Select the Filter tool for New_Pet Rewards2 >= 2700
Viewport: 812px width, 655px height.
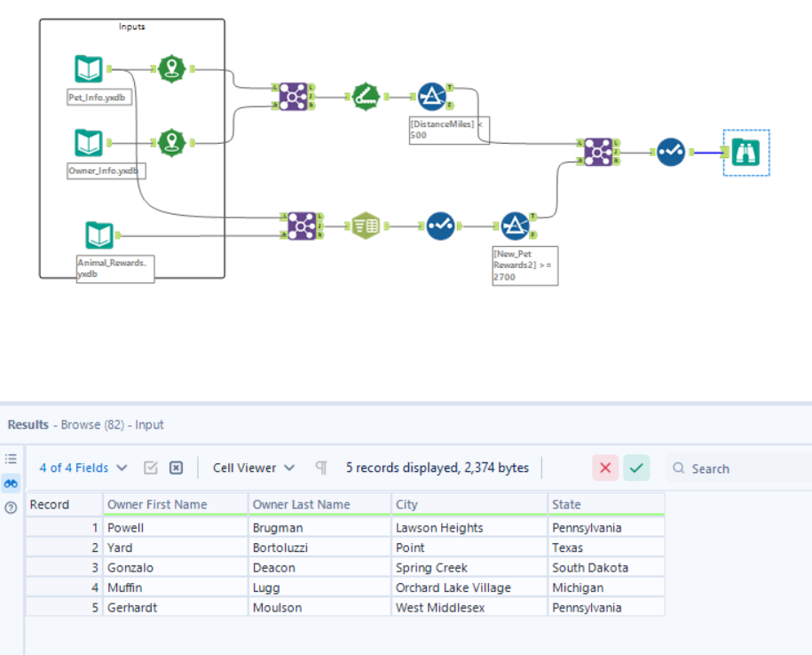[516, 225]
